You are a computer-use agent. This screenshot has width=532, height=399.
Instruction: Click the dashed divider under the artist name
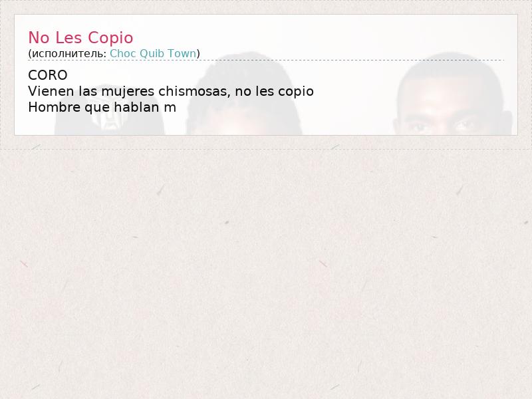tap(266, 60)
